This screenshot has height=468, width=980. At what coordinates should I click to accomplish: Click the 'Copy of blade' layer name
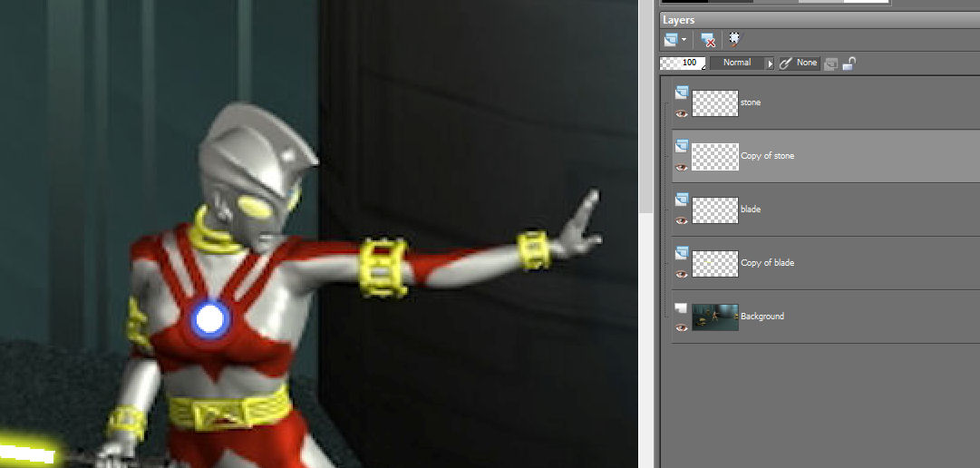click(x=768, y=263)
